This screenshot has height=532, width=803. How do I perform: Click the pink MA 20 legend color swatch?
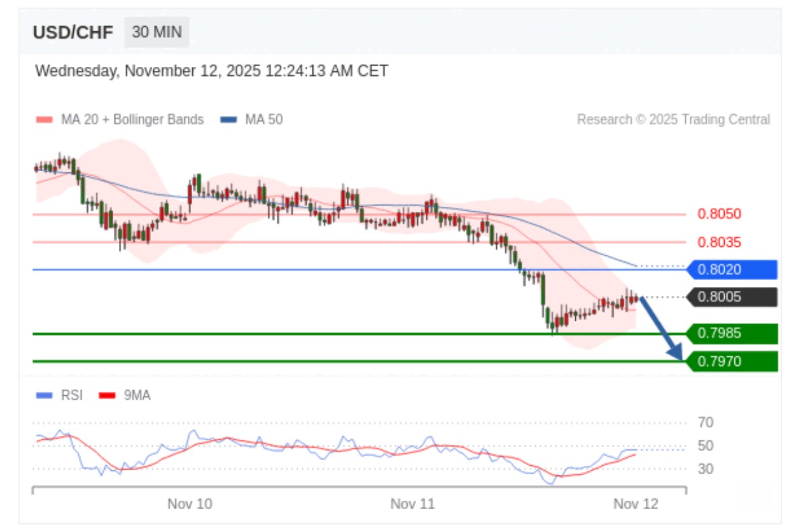(45, 120)
